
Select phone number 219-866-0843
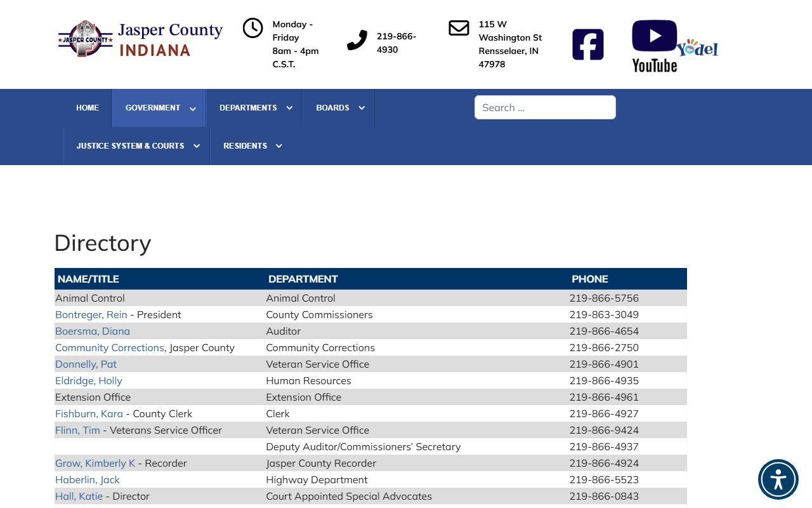pyautogui.click(x=604, y=497)
